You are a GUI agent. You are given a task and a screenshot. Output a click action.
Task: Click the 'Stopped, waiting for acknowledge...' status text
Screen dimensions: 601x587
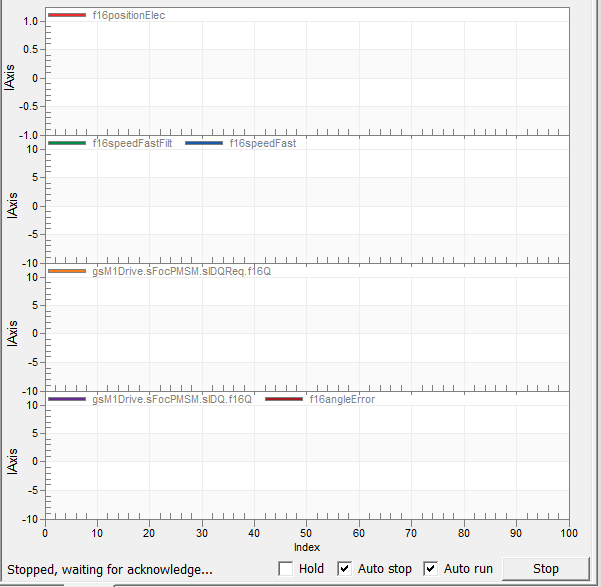[x=110, y=569]
